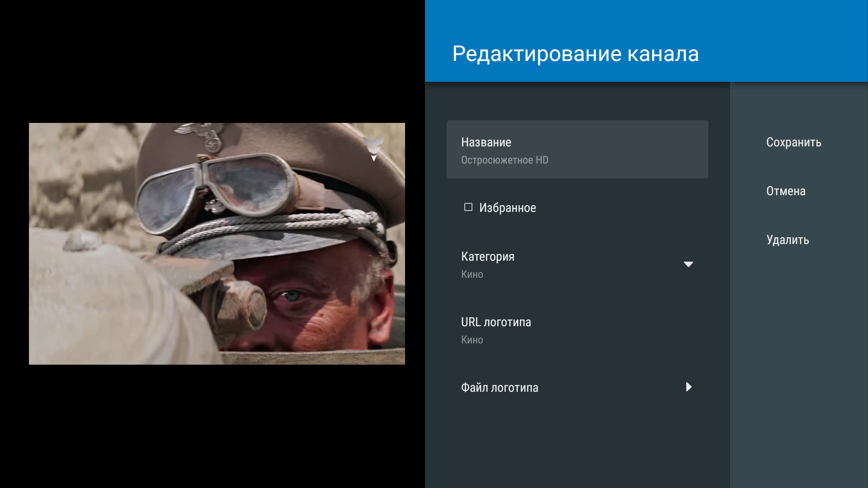The width and height of the screenshot is (868, 488).
Task: Click Сохранить to save channel
Action: (x=793, y=142)
